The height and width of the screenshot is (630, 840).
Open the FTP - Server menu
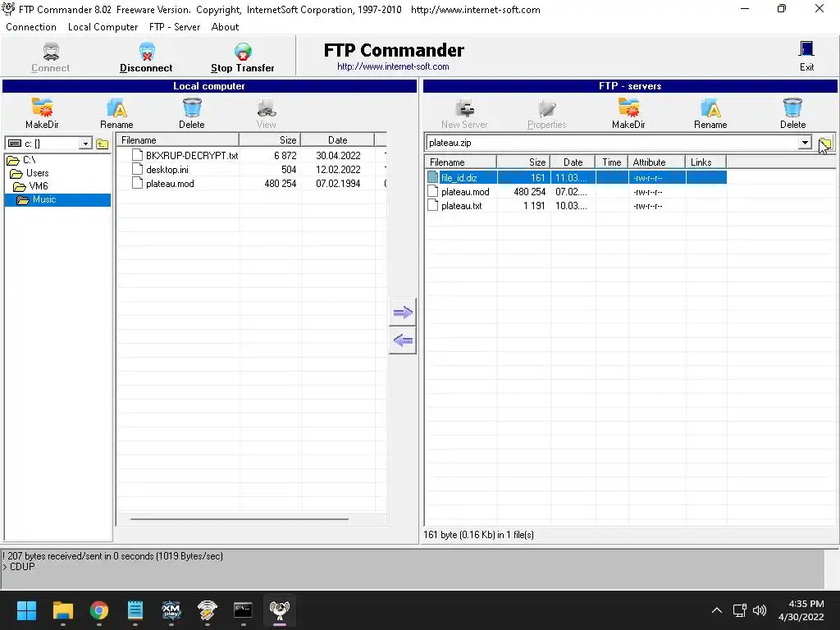coord(175,27)
